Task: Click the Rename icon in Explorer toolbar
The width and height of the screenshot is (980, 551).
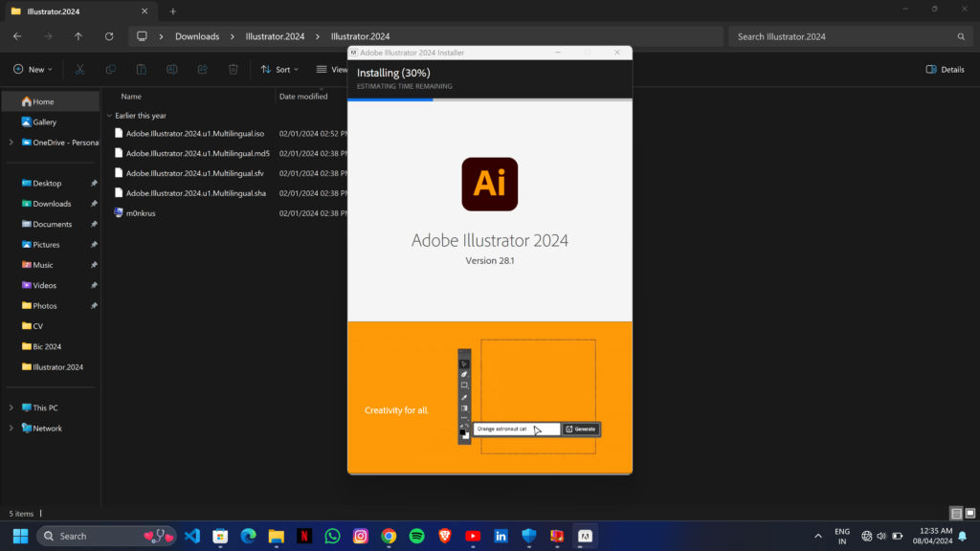Action: pos(172,69)
